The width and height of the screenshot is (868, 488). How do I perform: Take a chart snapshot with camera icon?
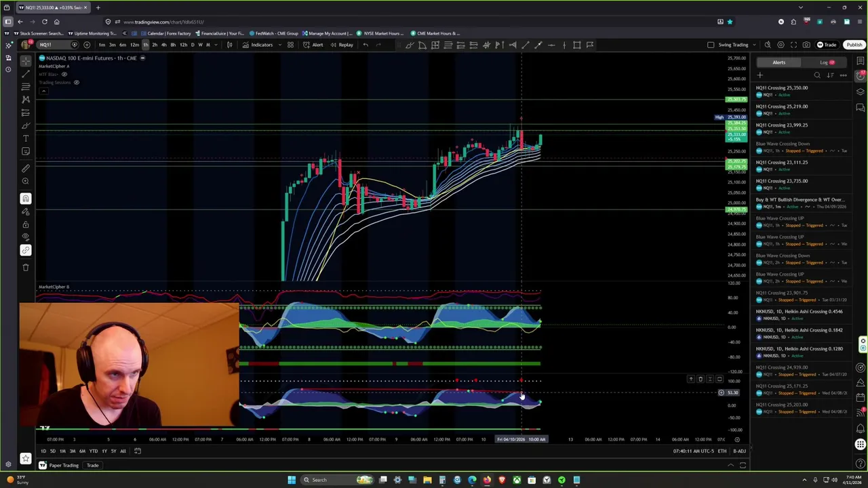click(x=806, y=45)
